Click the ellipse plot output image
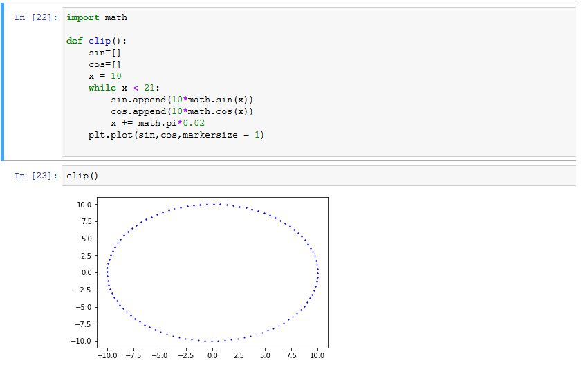 point(200,278)
